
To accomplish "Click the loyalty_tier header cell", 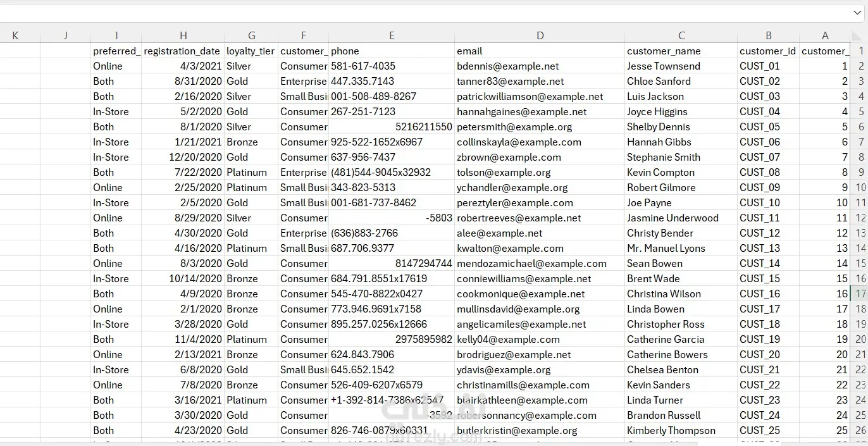I will [252, 51].
